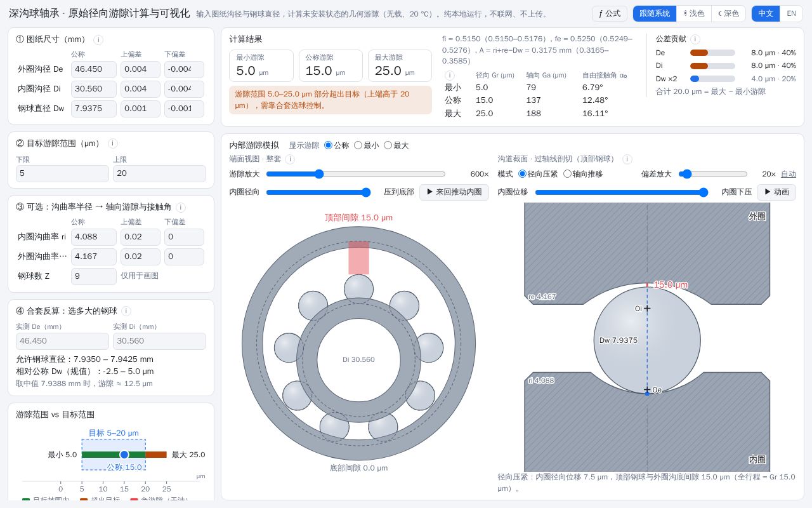Choose 轴向推移 mode
812x508 pixels.
[x=583, y=174]
